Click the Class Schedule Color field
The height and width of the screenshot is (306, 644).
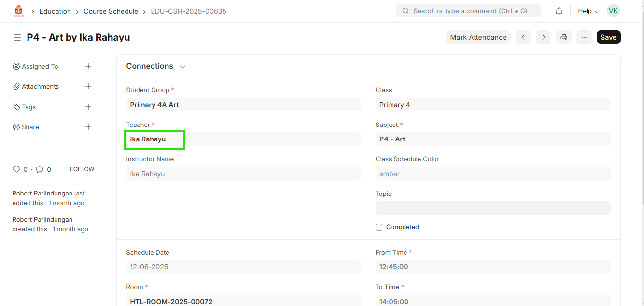(x=492, y=174)
